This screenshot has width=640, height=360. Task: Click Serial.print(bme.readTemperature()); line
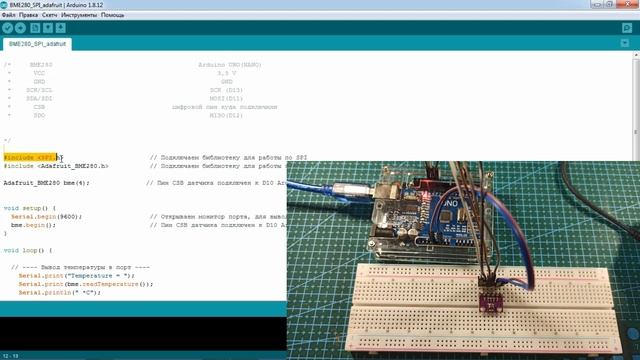pyautogui.click(x=86, y=284)
